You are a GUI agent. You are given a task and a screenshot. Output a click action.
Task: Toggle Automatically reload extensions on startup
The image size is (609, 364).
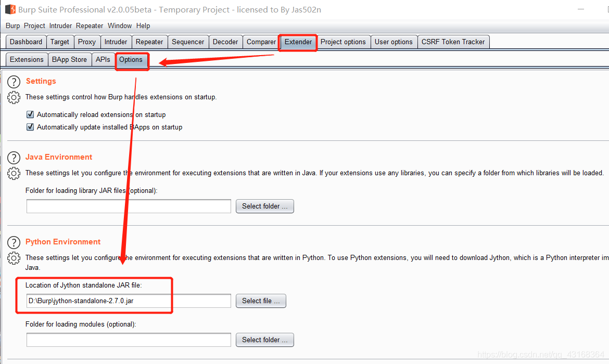click(x=30, y=114)
